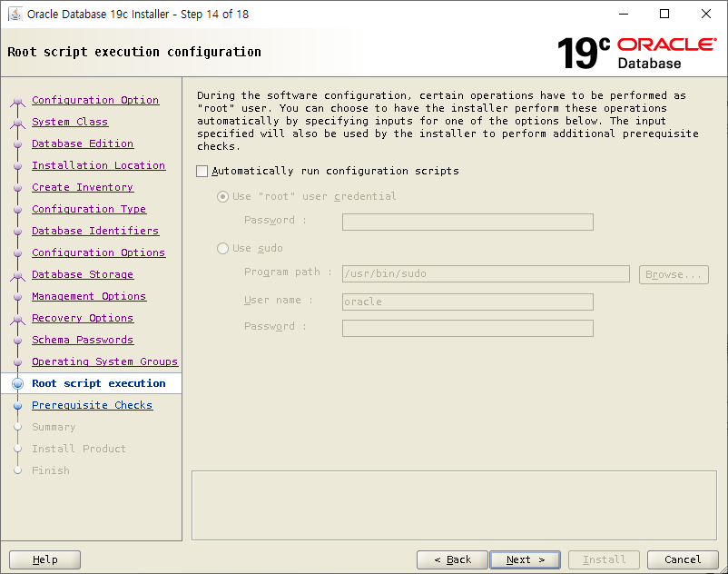Go to Management Options step
The image size is (728, 574).
(89, 296)
